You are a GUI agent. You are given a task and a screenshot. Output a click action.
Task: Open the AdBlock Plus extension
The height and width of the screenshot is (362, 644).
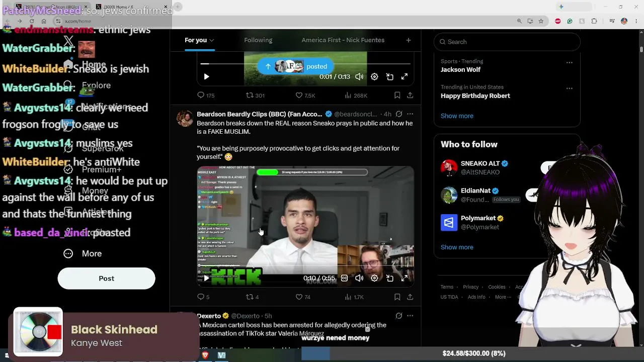click(557, 21)
